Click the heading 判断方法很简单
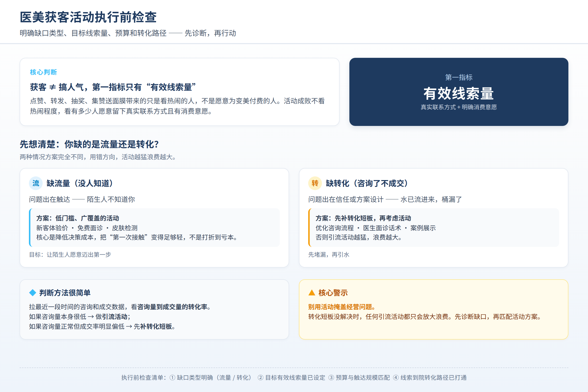The image size is (588, 392). click(x=65, y=293)
